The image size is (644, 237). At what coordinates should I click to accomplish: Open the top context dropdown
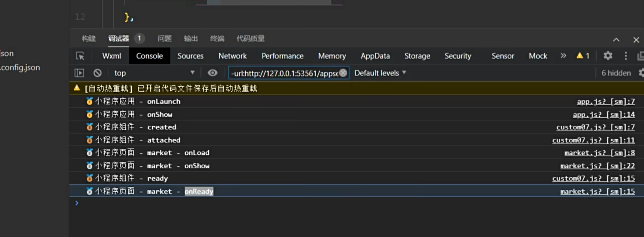(154, 73)
